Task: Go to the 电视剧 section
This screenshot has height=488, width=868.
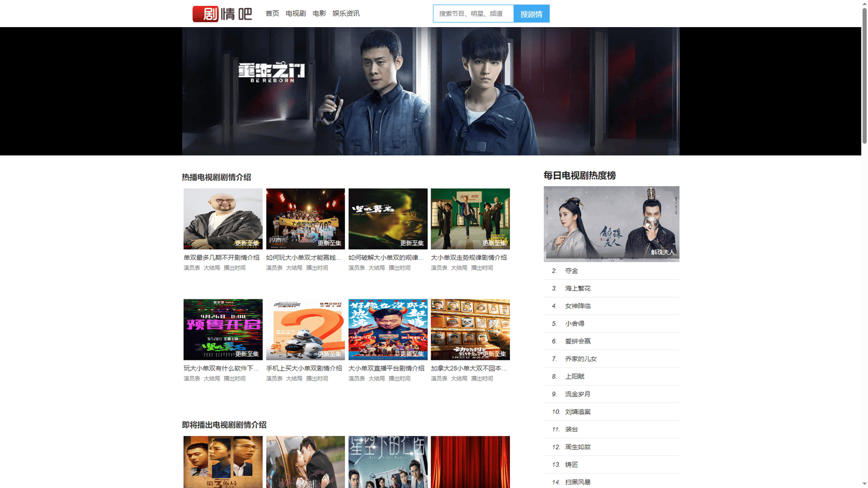Action: [x=295, y=13]
